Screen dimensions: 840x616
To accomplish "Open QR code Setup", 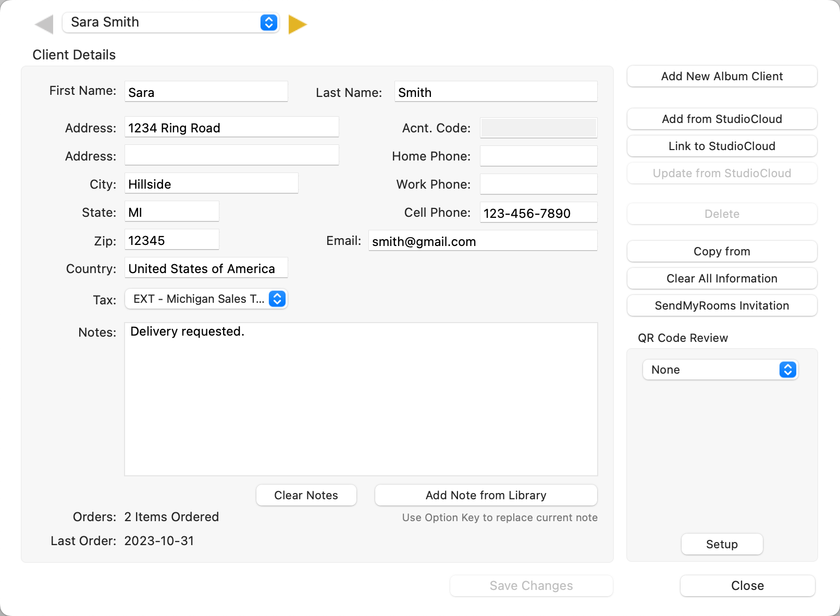I will 722,544.
